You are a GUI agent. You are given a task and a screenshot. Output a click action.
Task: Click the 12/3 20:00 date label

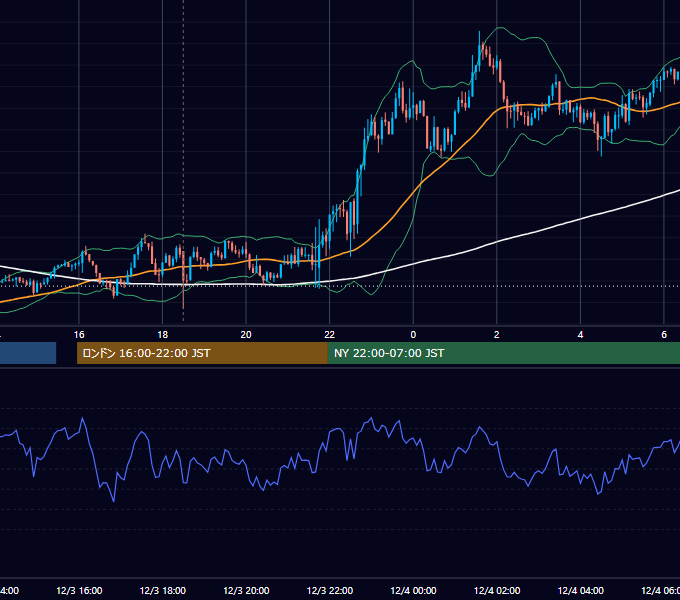tap(246, 590)
